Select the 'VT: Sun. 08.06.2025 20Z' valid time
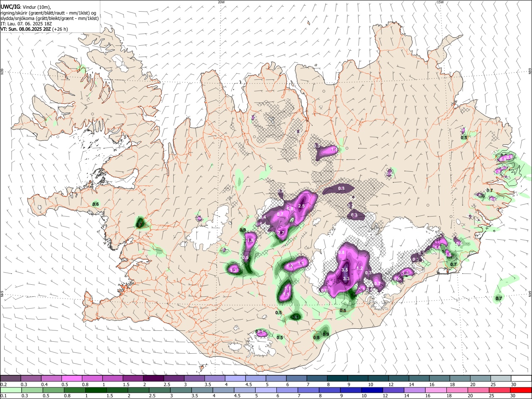The height and width of the screenshot is (399, 532). click(26, 29)
